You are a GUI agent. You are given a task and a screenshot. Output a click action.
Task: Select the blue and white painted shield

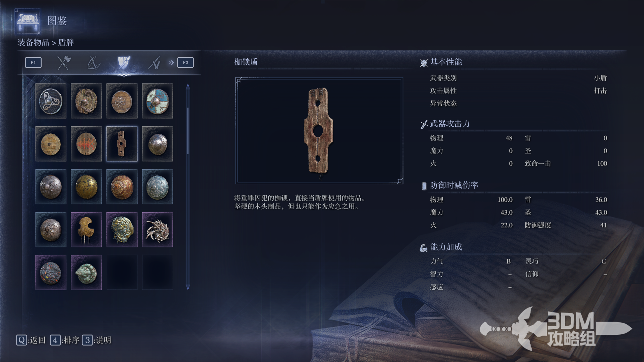tap(157, 101)
